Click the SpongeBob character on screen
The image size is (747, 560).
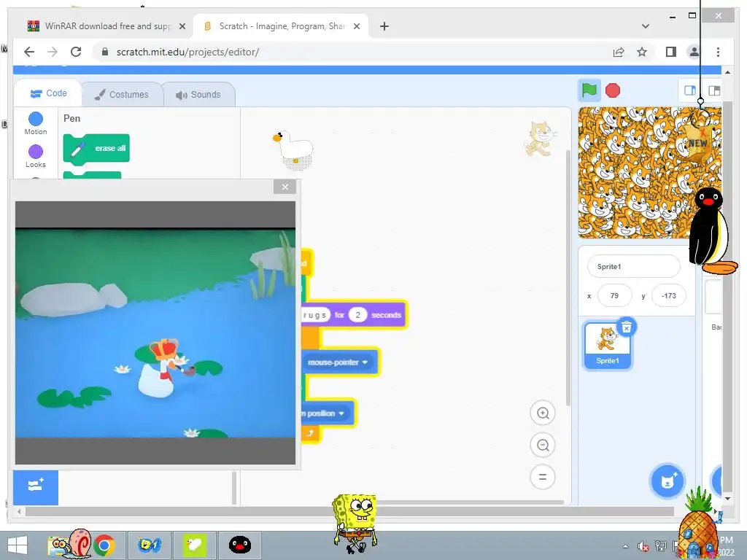point(355,523)
